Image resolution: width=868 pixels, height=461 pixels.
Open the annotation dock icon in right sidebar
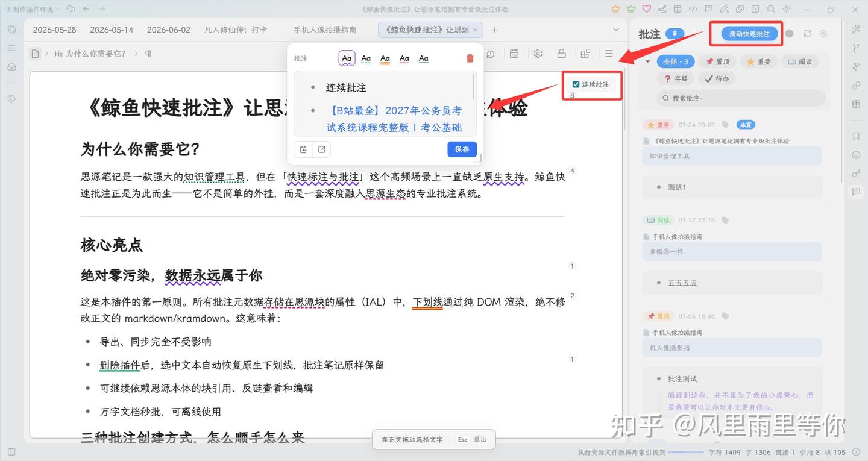click(856, 192)
